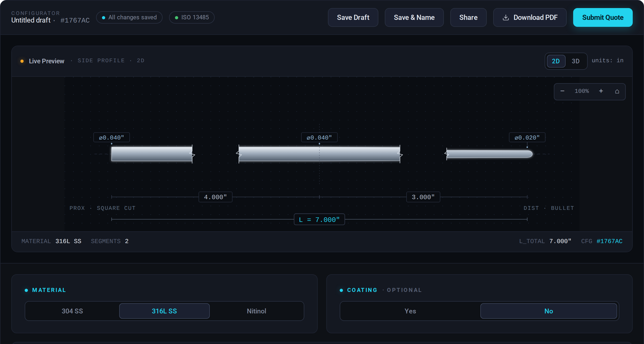Choose Yes for coating

(x=410, y=311)
